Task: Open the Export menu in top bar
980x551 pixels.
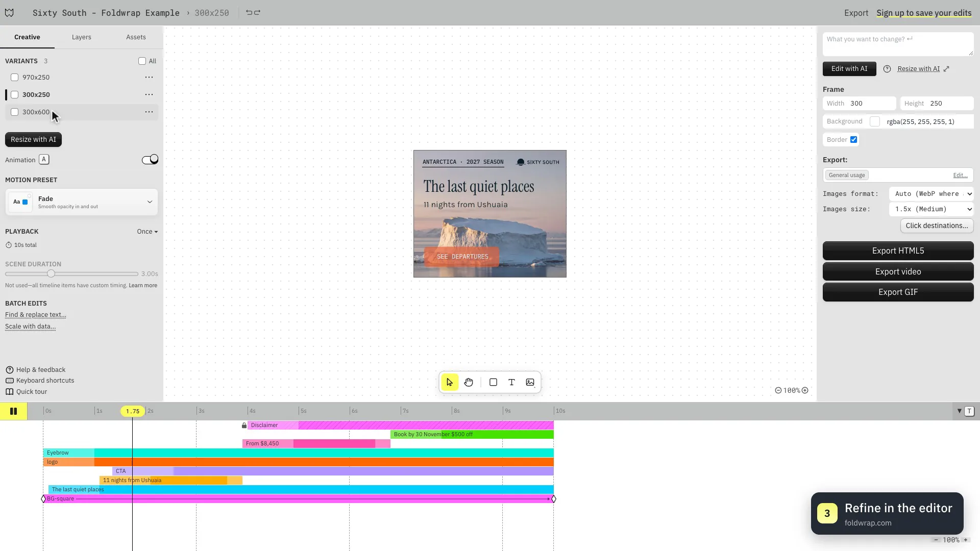Action: point(856,13)
